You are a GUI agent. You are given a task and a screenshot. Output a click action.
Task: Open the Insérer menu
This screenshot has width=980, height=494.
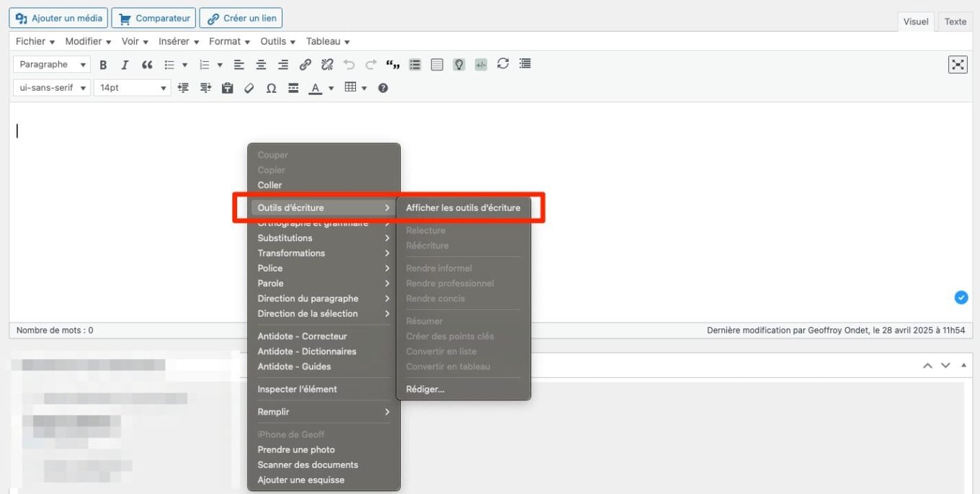tap(179, 42)
